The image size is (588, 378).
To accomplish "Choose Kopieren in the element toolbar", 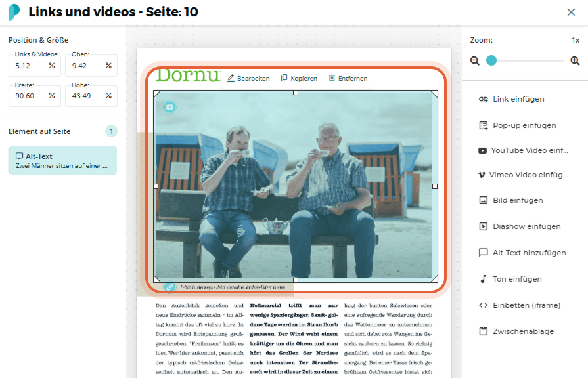I will tap(299, 78).
